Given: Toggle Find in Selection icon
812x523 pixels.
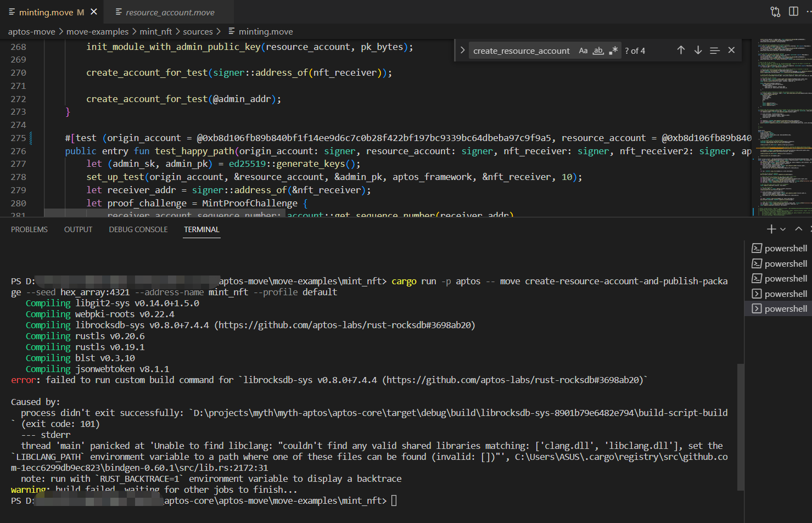Looking at the screenshot, I should 714,50.
